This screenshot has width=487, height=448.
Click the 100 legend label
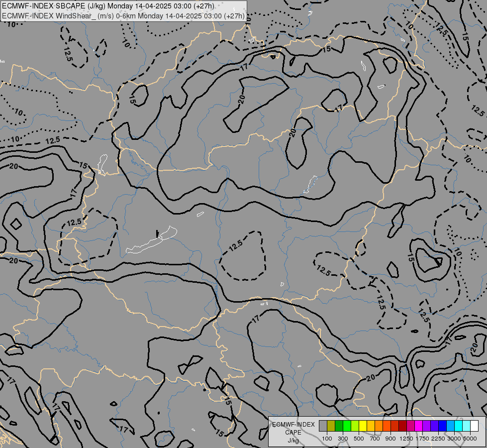327,439
